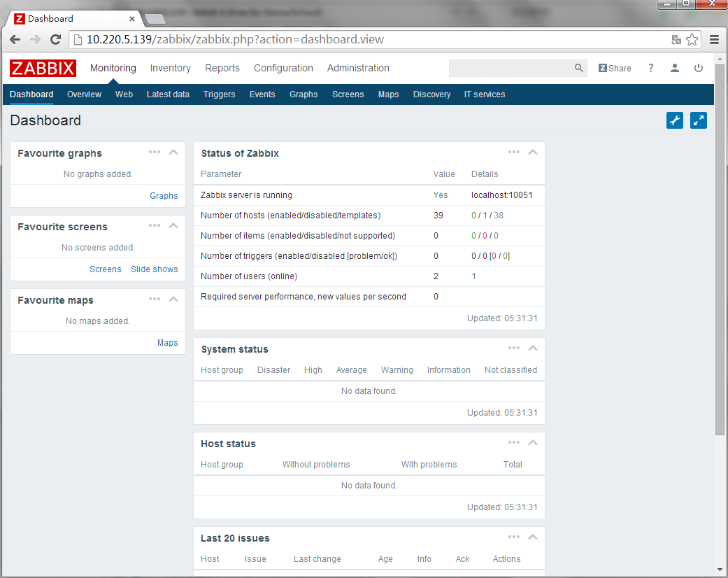Click Screens link in Favourite screens widget

pos(106,269)
